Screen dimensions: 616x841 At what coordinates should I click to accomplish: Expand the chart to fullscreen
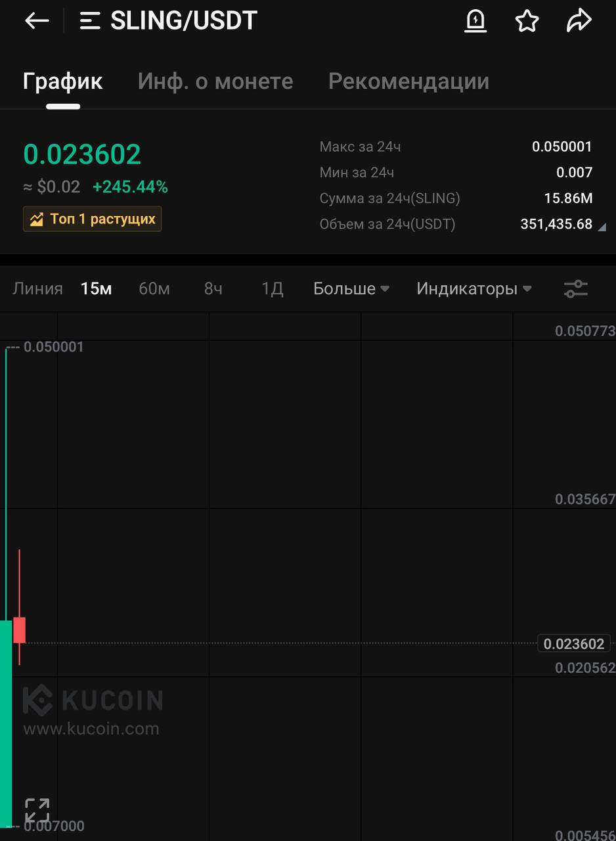tap(37, 811)
